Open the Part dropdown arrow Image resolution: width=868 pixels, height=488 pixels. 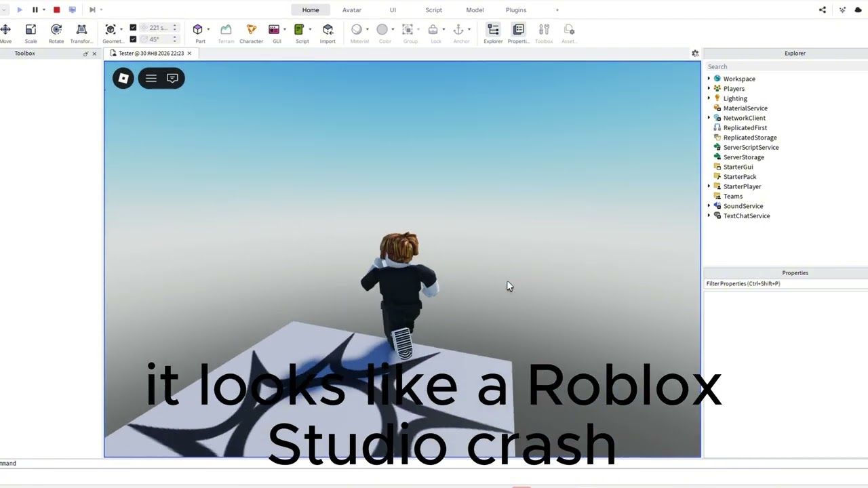point(208,30)
